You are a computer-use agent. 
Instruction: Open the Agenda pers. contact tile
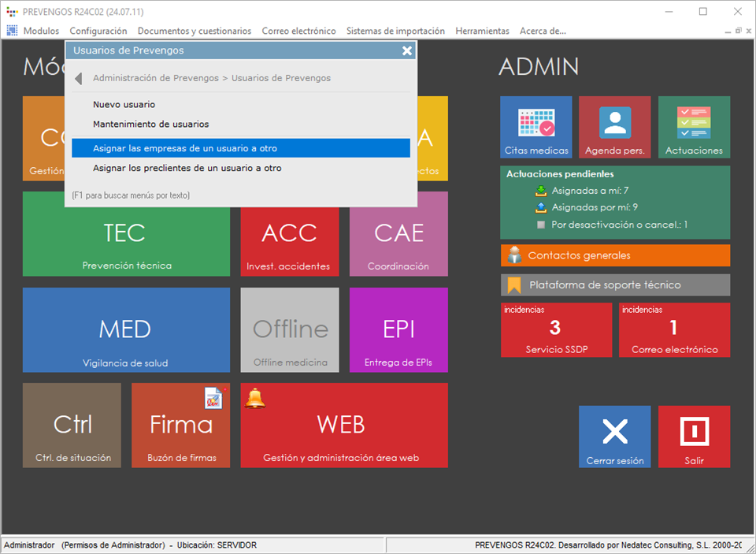(614, 127)
